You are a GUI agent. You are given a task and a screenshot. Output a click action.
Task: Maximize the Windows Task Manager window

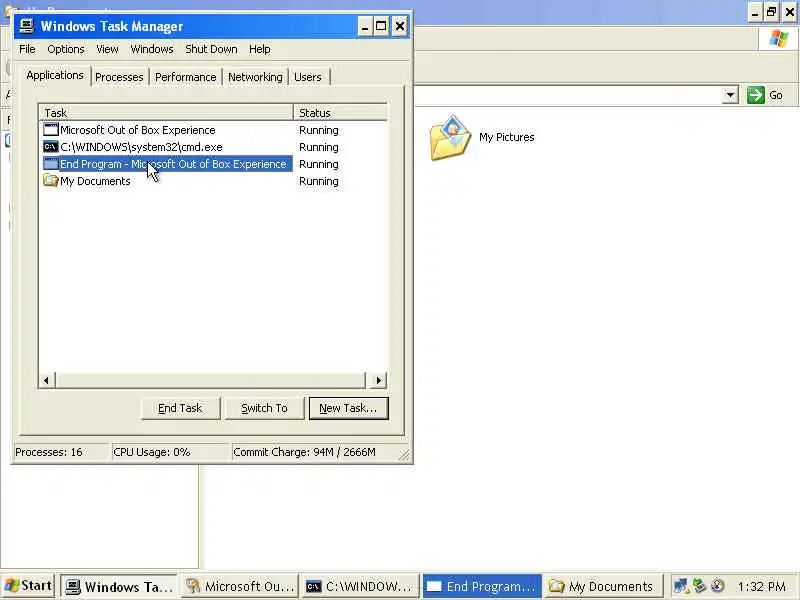pos(381,26)
